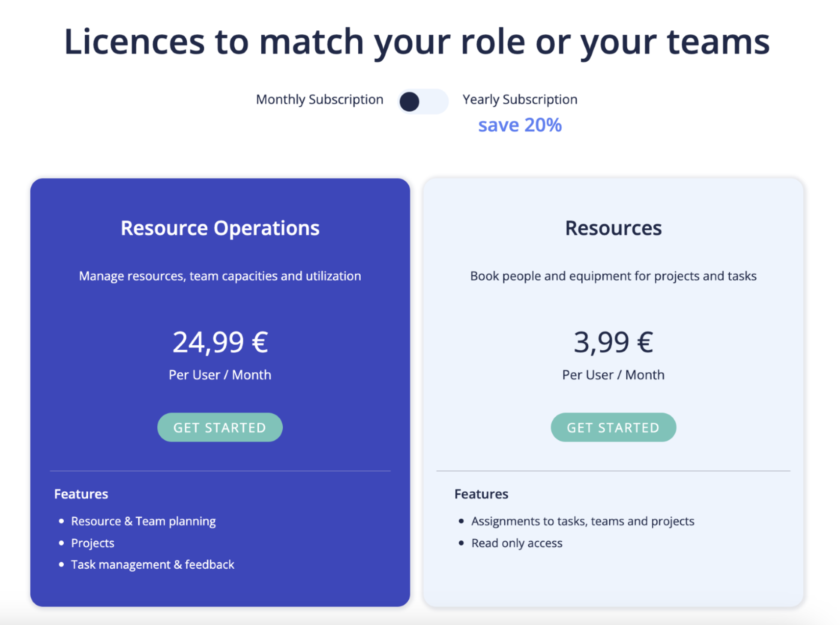Select the "Read only access" feature

517,543
